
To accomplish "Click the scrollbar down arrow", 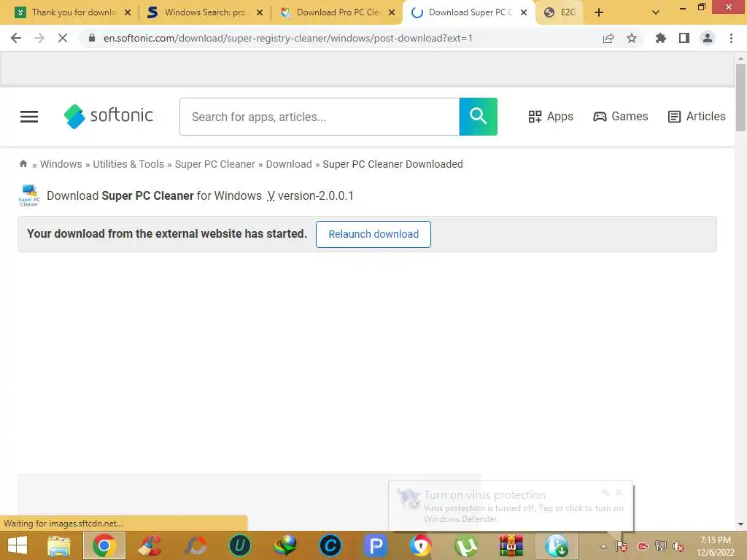I will pyautogui.click(x=740, y=524).
